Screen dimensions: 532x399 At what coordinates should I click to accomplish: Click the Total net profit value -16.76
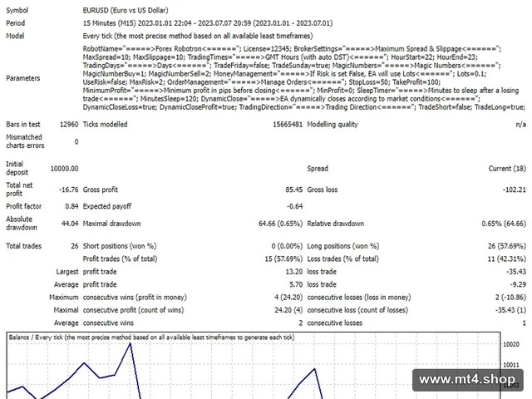[x=68, y=190]
